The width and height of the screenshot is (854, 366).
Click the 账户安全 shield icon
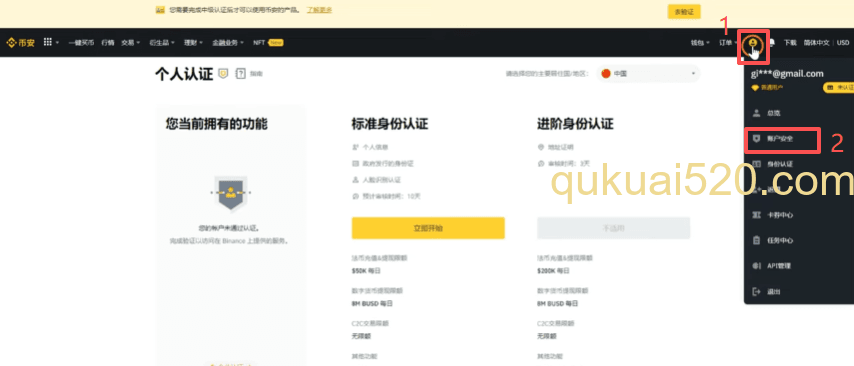756,138
